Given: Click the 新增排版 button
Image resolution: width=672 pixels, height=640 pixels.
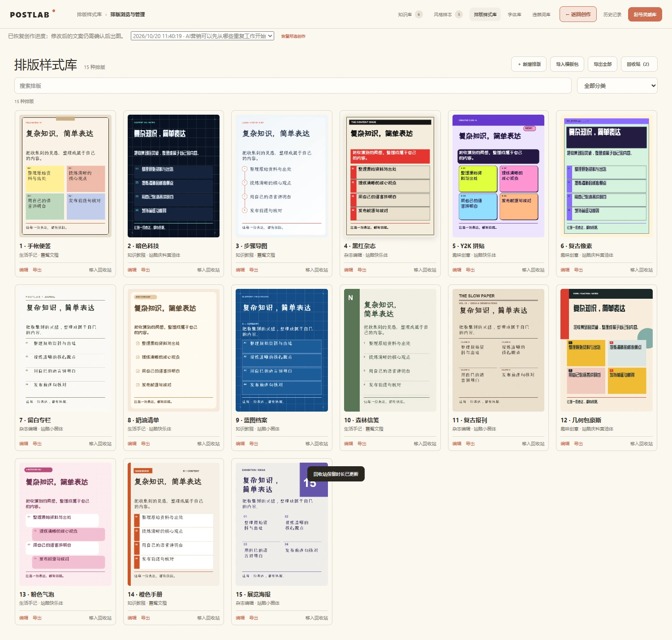Looking at the screenshot, I should pyautogui.click(x=529, y=64).
